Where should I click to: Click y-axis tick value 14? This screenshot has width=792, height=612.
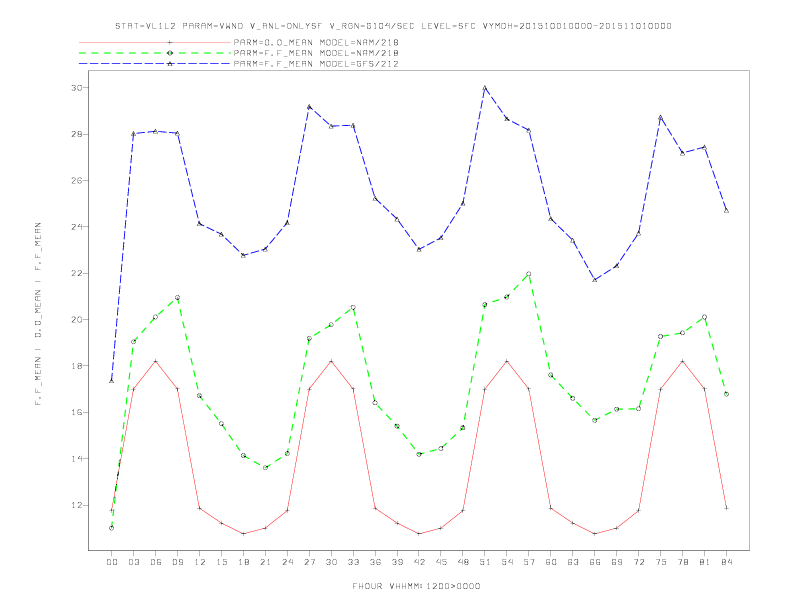[76, 458]
